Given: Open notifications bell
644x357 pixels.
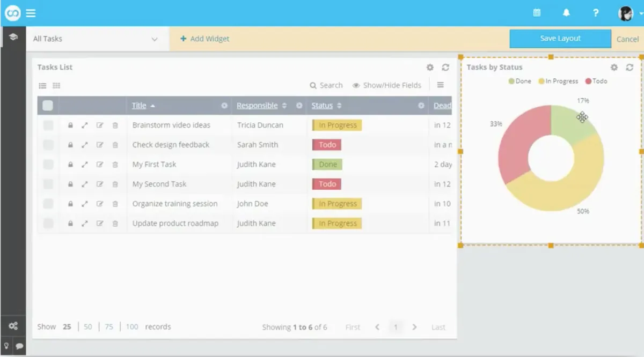Looking at the screenshot, I should (566, 13).
